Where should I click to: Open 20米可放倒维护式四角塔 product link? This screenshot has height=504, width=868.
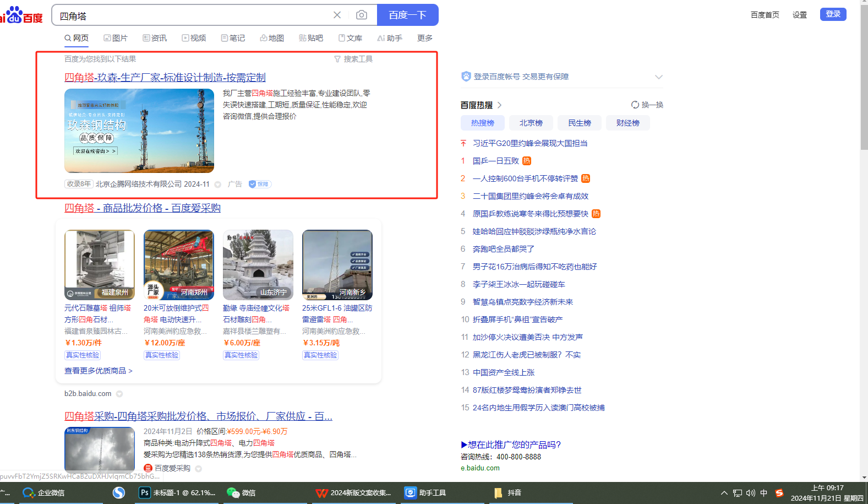point(177,313)
